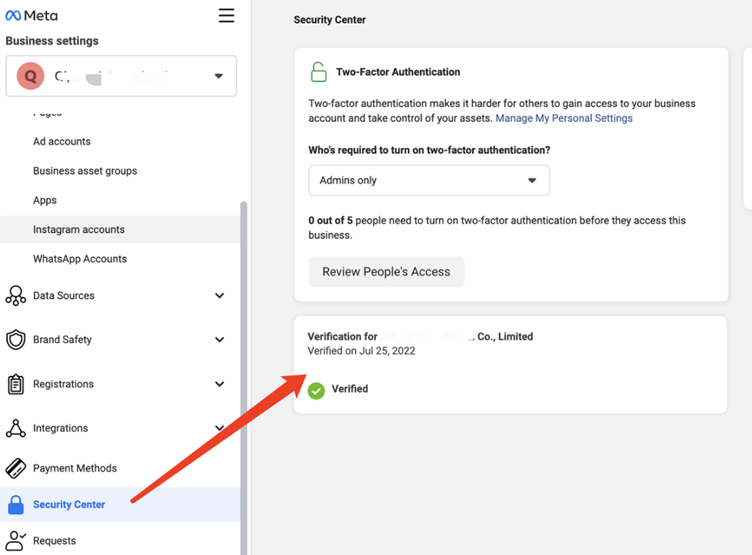Image resolution: width=752 pixels, height=555 pixels.
Task: Open WhatsApp Accounts
Action: point(80,259)
